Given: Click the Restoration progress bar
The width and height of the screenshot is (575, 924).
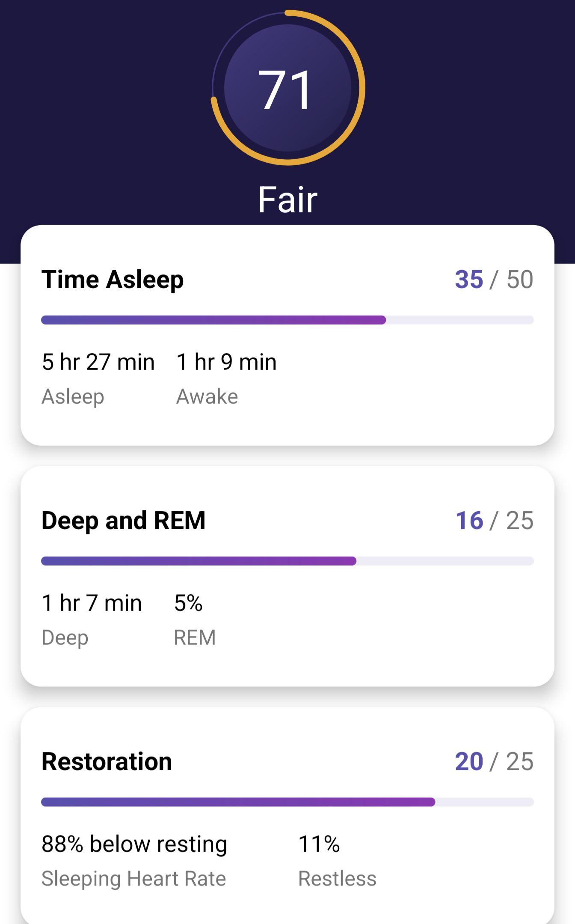Looking at the screenshot, I should (287, 802).
